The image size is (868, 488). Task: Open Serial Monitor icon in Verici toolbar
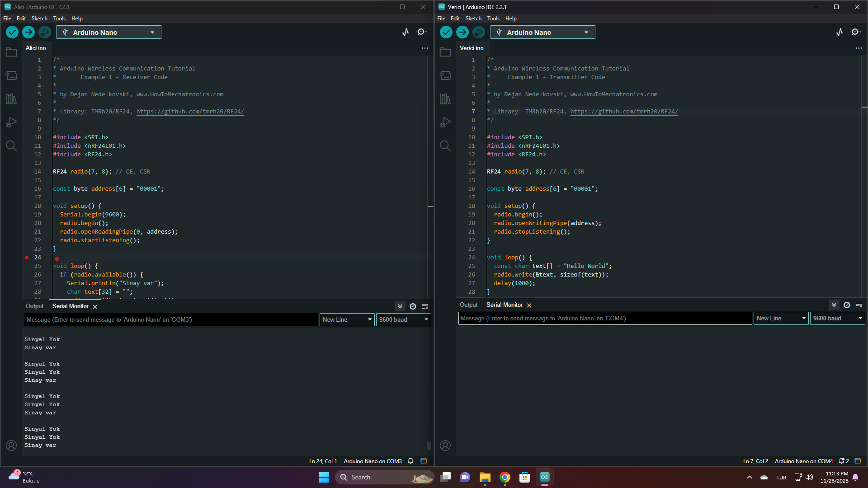click(856, 32)
